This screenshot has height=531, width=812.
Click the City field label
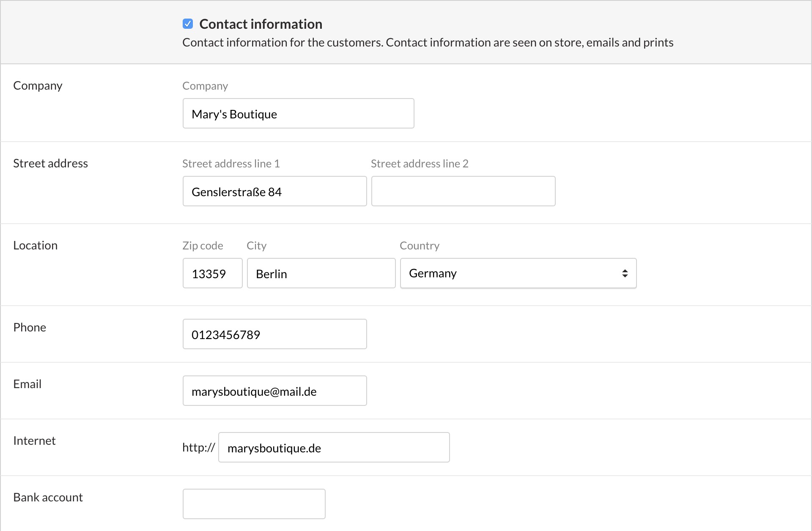256,246
